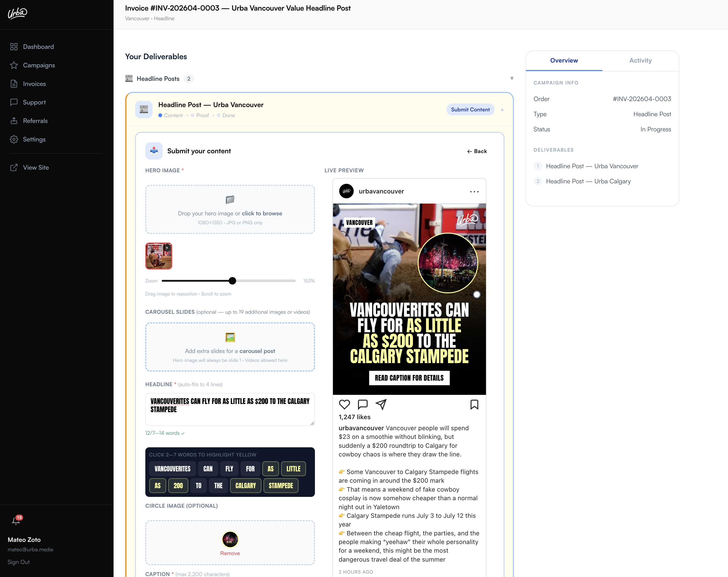Click the Settings gear icon
Image resolution: width=728 pixels, height=577 pixels.
14,139
